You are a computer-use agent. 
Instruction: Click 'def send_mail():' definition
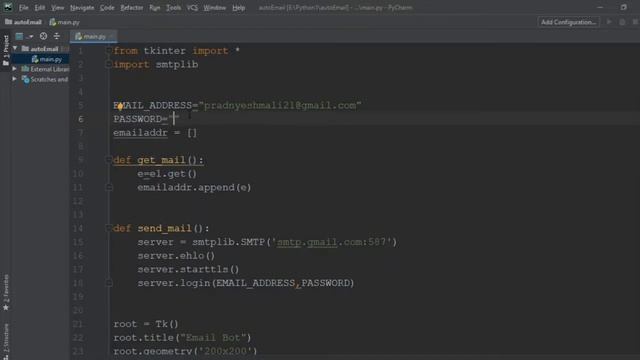coord(161,228)
